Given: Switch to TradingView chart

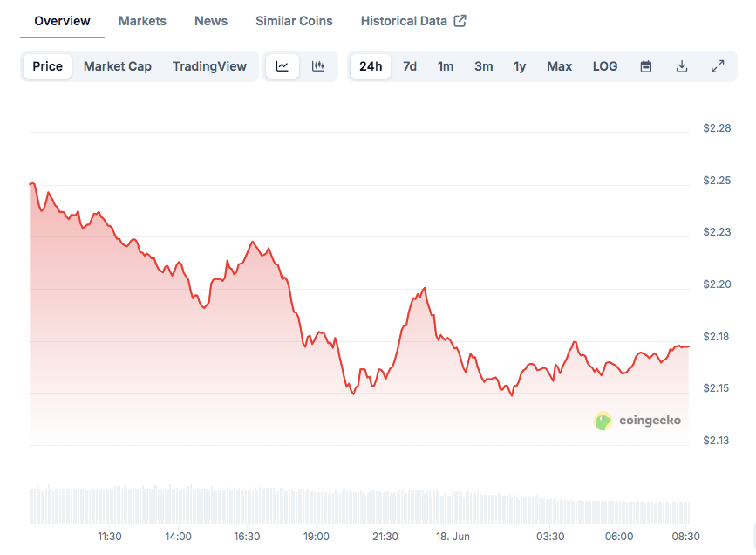Looking at the screenshot, I should coord(209,66).
